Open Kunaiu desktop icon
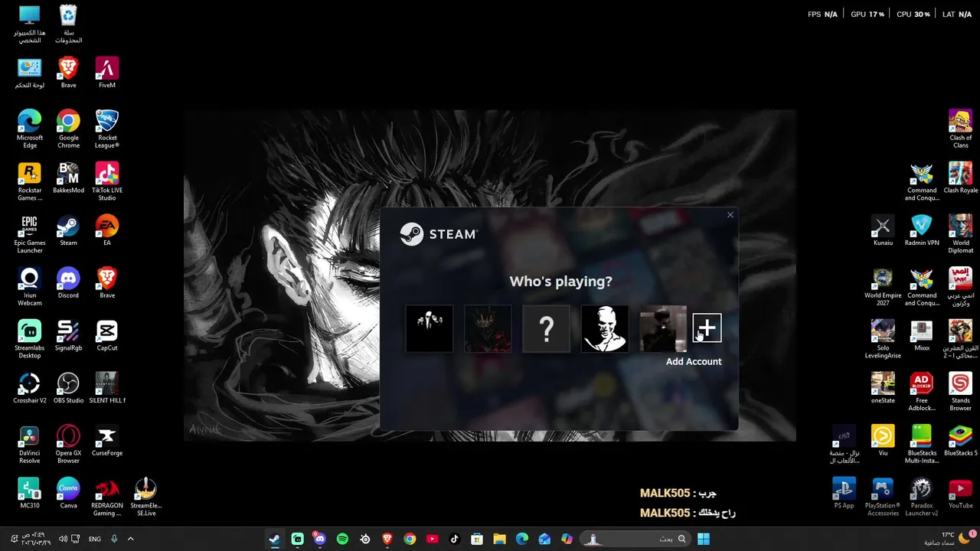The height and width of the screenshot is (551, 980). [883, 230]
